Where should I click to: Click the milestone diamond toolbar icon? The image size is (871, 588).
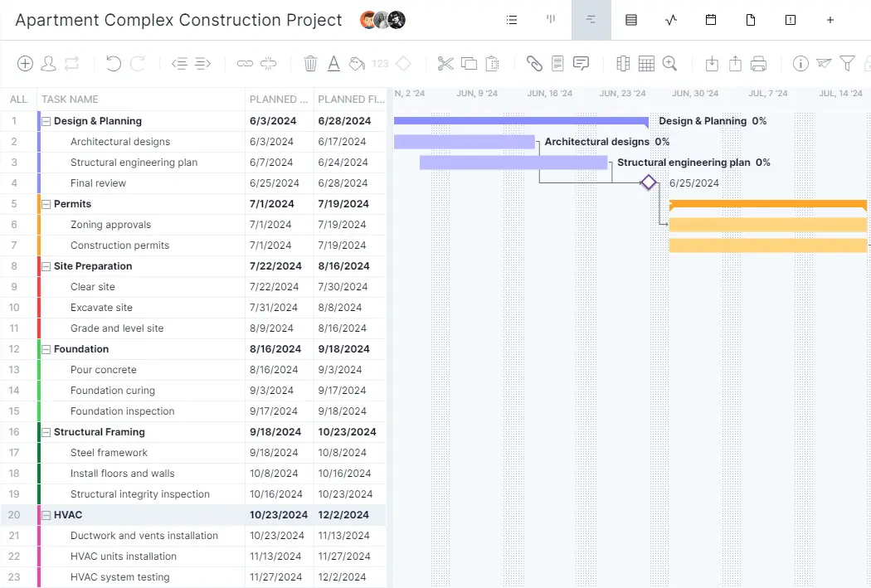click(404, 64)
